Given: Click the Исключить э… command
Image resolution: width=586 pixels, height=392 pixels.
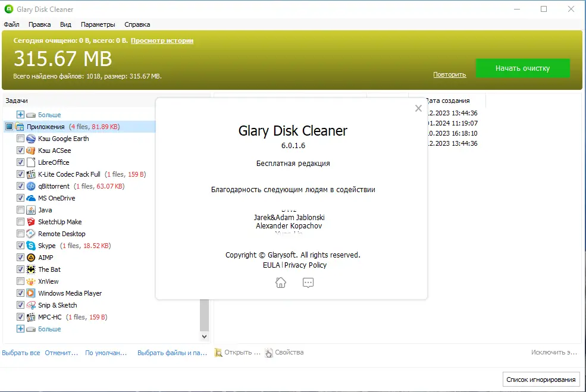Looking at the screenshot, I should [554, 352].
